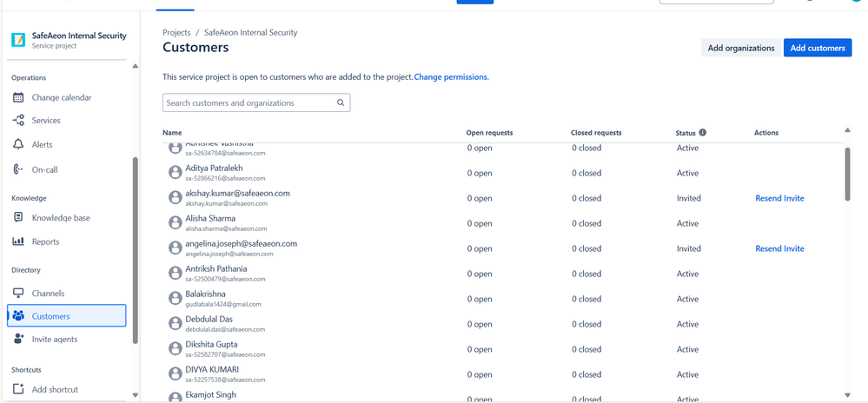This screenshot has height=403, width=868.
Task: Click the customer table scrollbar thumb
Action: (847, 175)
